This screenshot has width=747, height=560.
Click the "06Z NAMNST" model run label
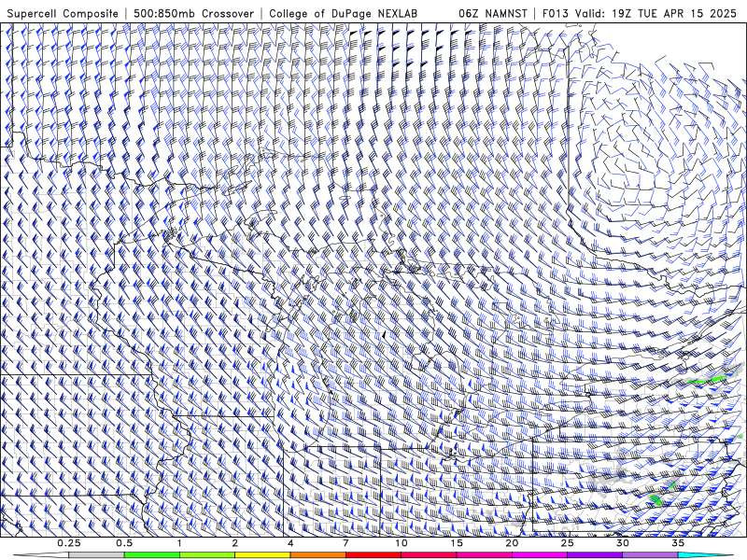pos(493,14)
